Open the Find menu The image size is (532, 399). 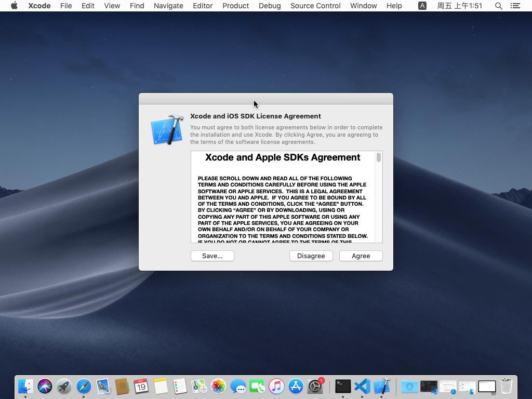click(137, 6)
